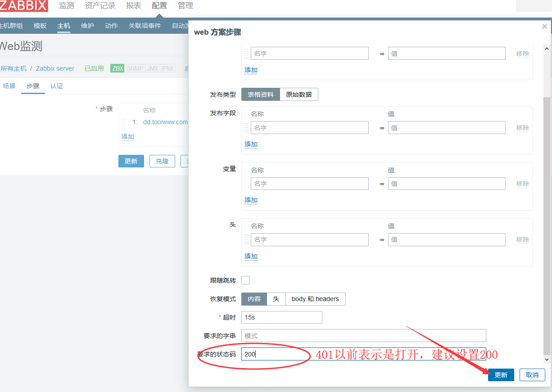Switch to the 认证 tab
This screenshot has height=392, width=552.
[57, 86]
